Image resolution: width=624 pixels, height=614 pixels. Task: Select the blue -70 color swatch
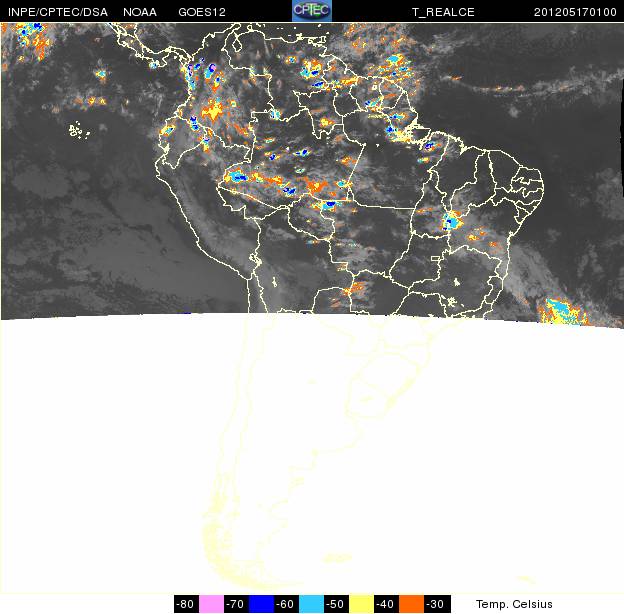(x=261, y=604)
